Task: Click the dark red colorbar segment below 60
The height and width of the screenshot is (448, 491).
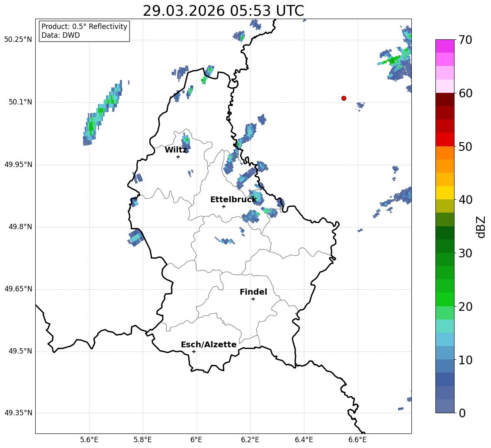Action: tap(445, 99)
